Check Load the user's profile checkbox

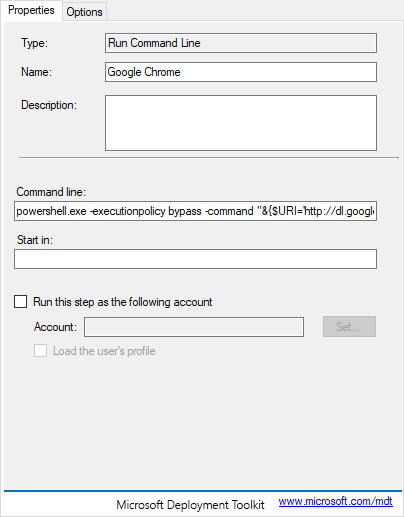40,351
